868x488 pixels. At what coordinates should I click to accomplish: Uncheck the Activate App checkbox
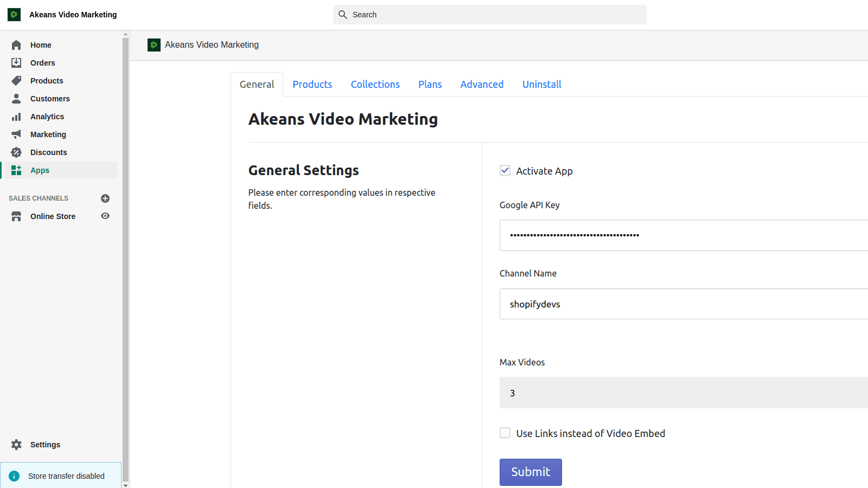[x=505, y=171]
